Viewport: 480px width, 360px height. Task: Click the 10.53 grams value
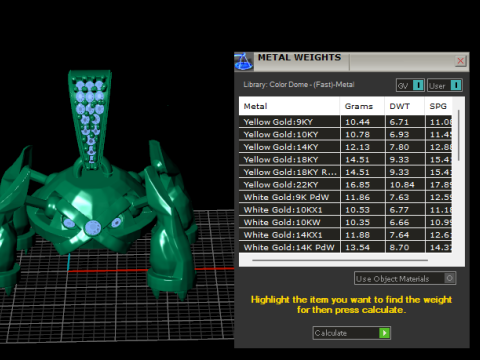pos(357,210)
